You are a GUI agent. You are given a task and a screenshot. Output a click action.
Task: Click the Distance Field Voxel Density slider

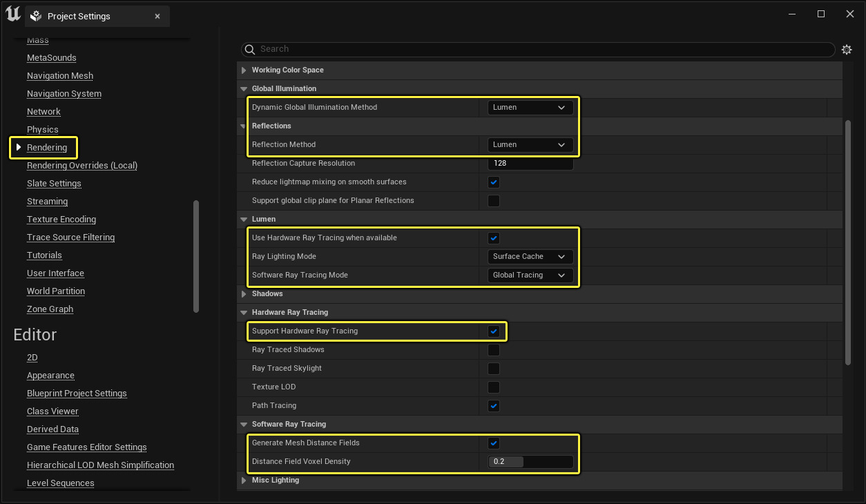530,461
